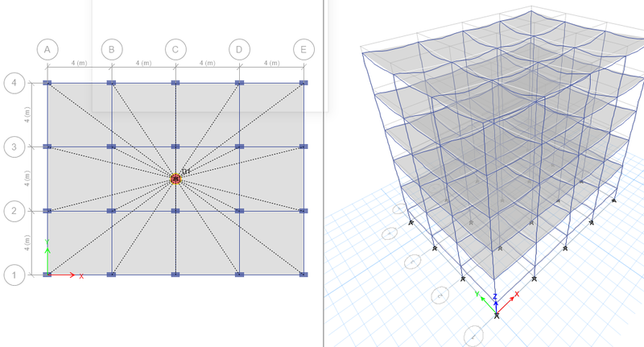This screenshot has width=644, height=347.
Task: Select column joint at grid D-4
Action: [x=239, y=83]
